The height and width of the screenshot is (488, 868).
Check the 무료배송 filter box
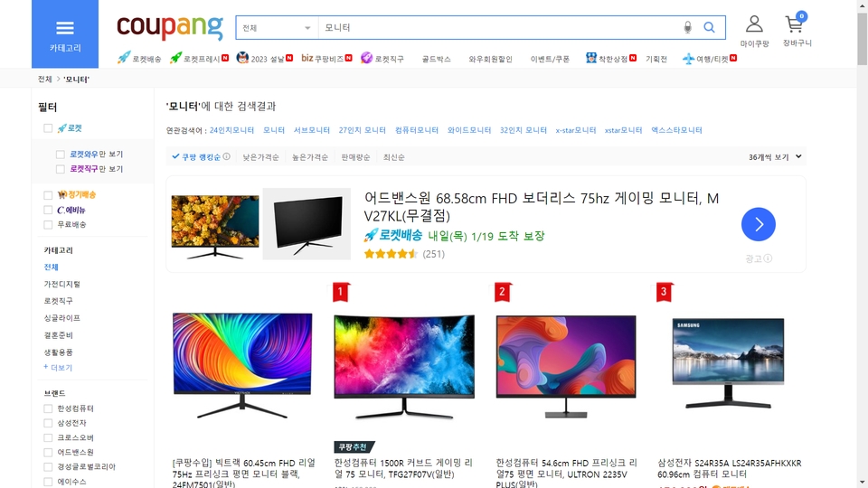pyautogui.click(x=48, y=225)
